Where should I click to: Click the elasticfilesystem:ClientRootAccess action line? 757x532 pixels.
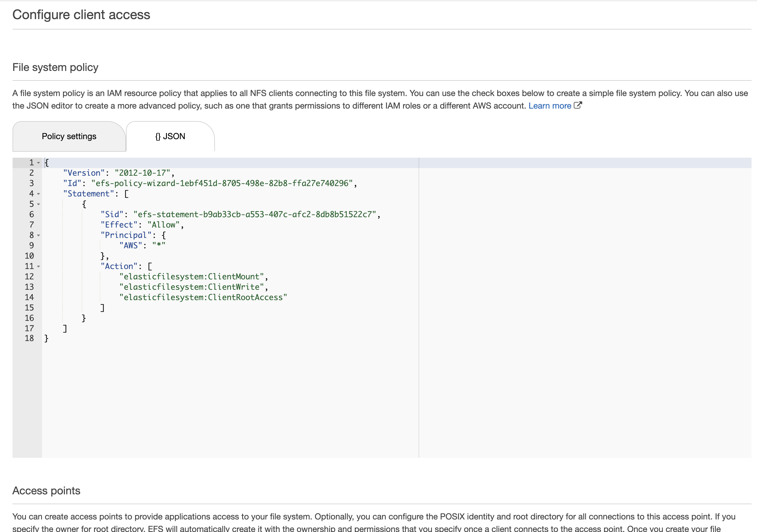point(203,297)
